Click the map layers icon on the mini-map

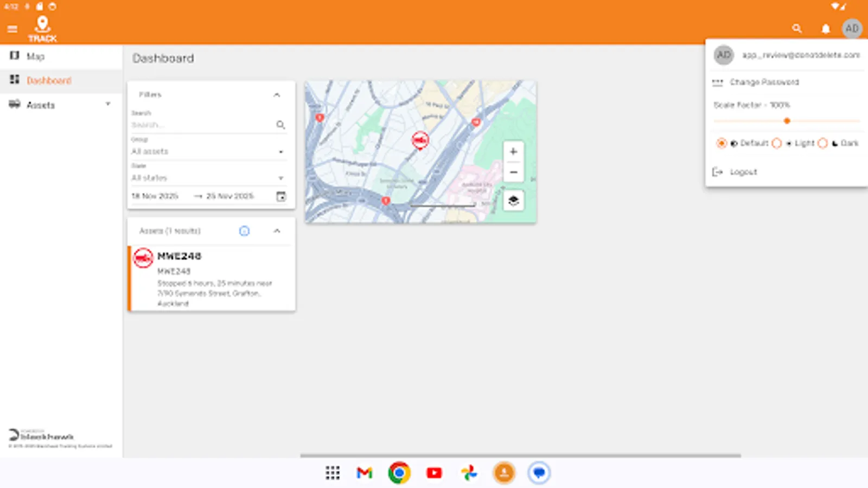coord(512,200)
